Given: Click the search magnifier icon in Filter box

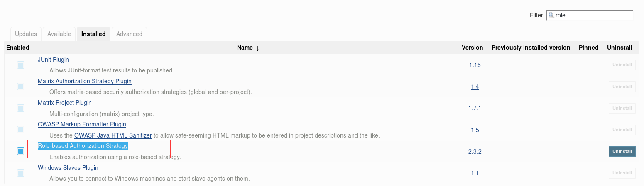Looking at the screenshot, I should click(x=551, y=15).
